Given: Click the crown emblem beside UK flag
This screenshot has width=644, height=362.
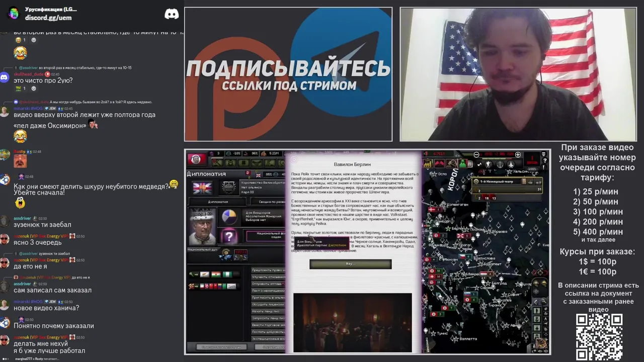Looking at the screenshot, I should (228, 188).
